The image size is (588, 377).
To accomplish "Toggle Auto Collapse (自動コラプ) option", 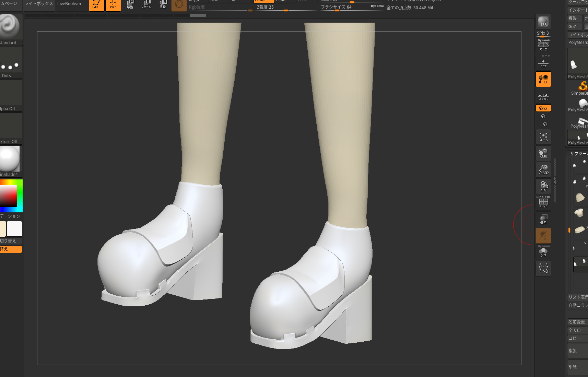I will click(578, 305).
